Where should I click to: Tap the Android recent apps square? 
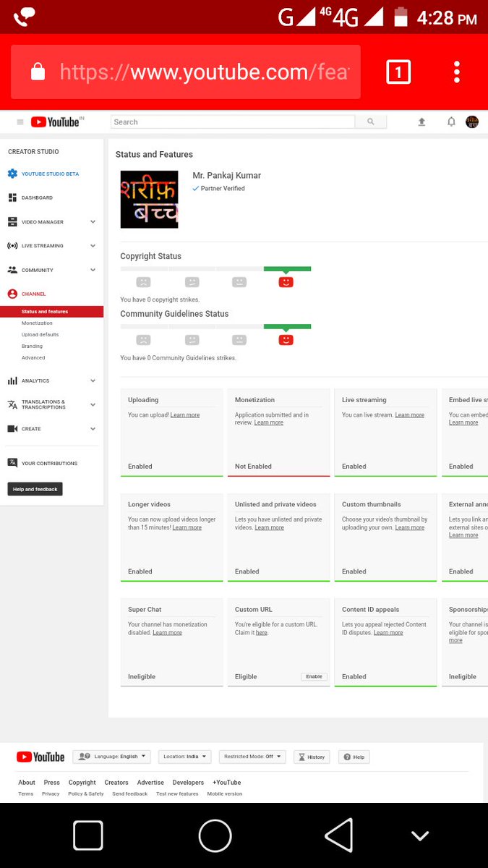[88, 835]
